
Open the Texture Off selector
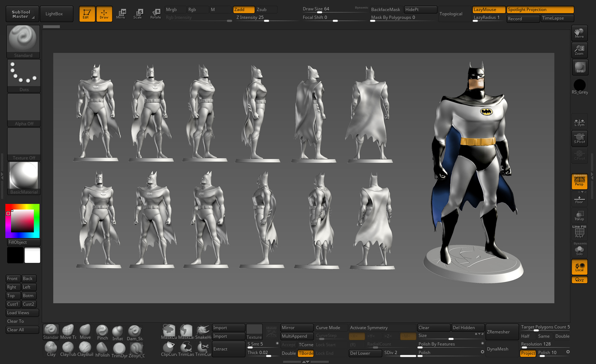click(x=24, y=144)
